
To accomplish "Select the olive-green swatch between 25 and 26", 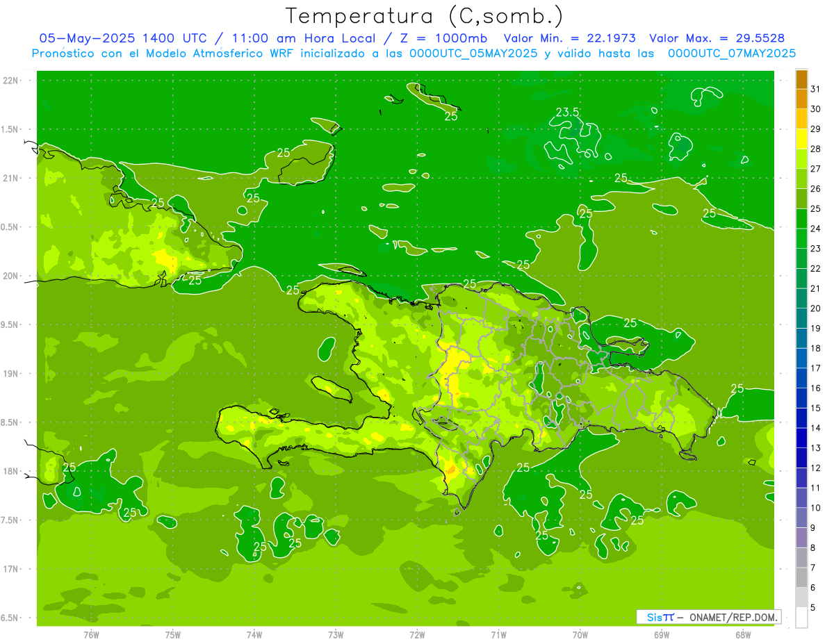I will 801,199.
